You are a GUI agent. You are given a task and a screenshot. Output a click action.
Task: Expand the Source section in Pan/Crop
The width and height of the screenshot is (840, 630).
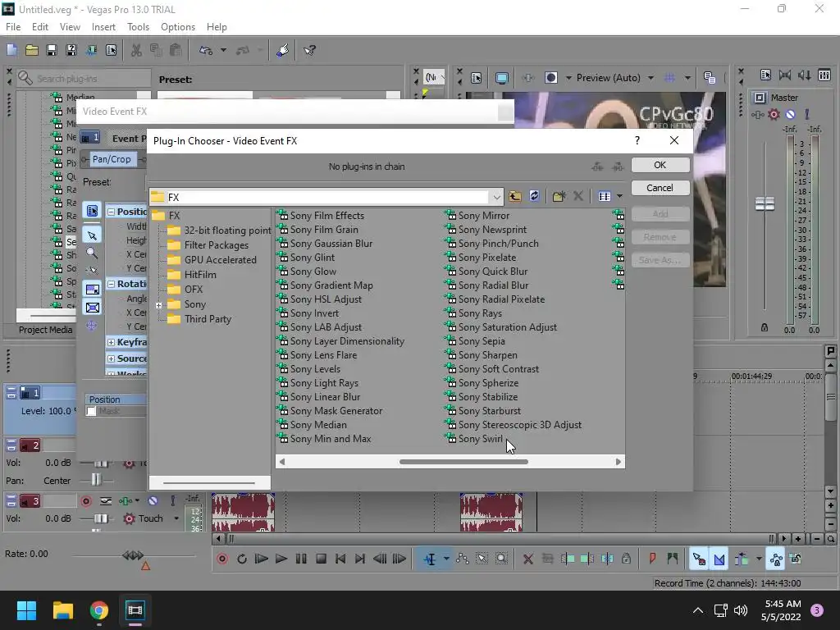click(111, 358)
